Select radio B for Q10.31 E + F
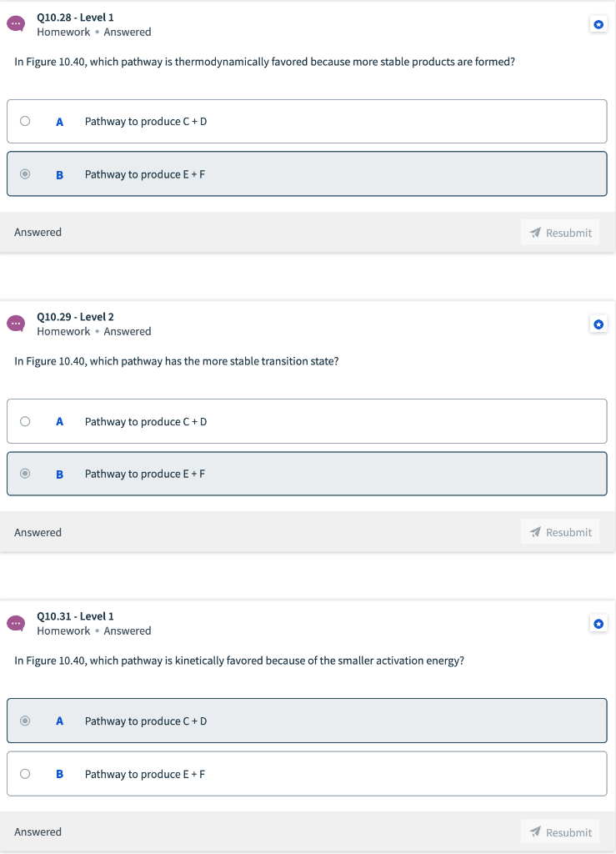616x854 pixels. 25,773
